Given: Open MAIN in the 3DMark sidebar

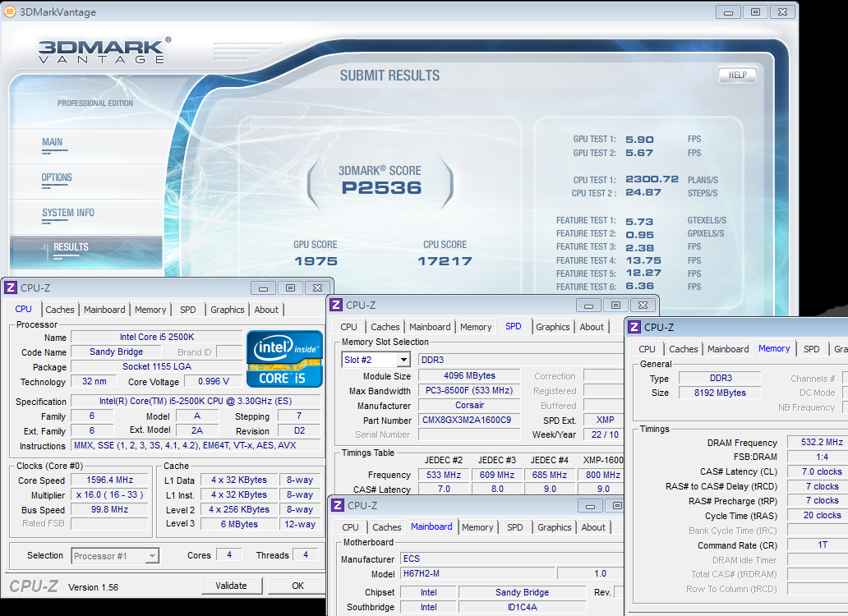Looking at the screenshot, I should coord(52,142).
